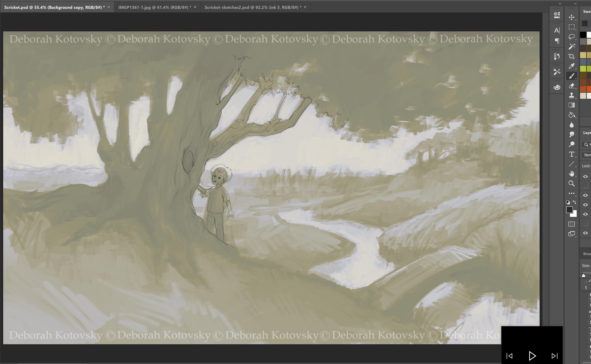Select the Move tool

[x=571, y=17]
